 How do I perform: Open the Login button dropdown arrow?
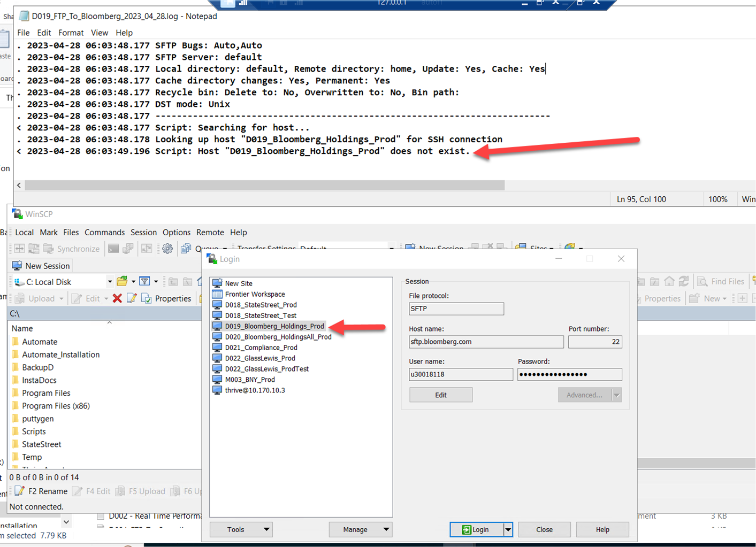[x=508, y=529]
